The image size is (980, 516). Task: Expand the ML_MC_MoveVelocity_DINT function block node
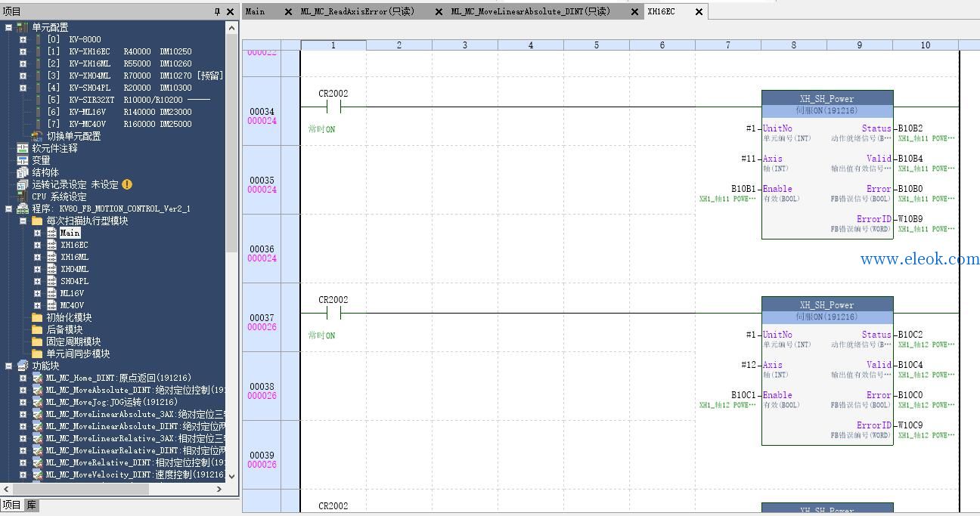point(23,474)
